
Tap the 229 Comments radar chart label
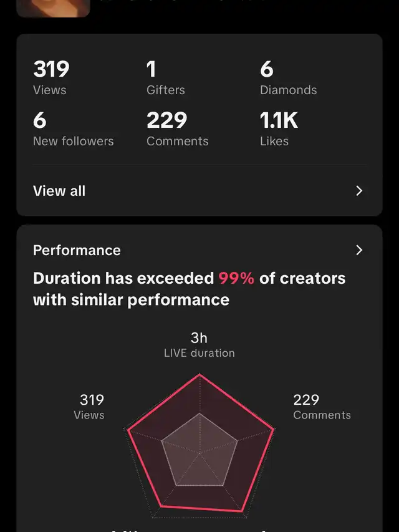coord(322,407)
